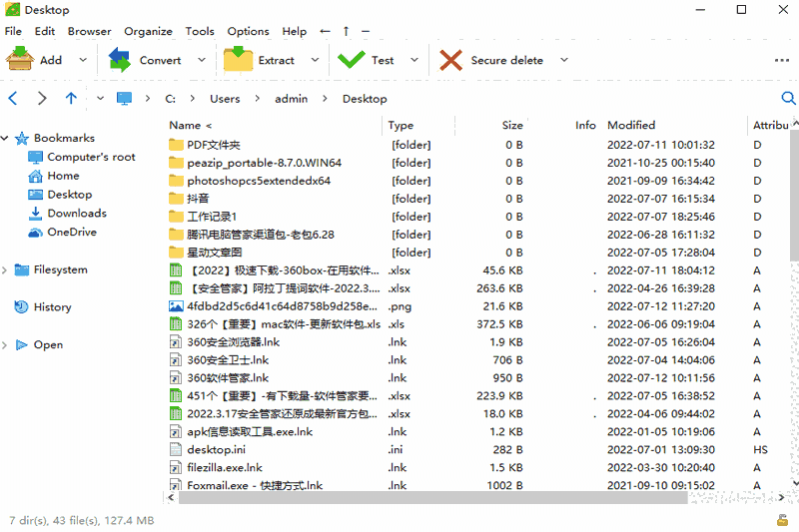Click the Convert arrows icon
Image resolution: width=799 pixels, height=532 pixels.
(120, 60)
